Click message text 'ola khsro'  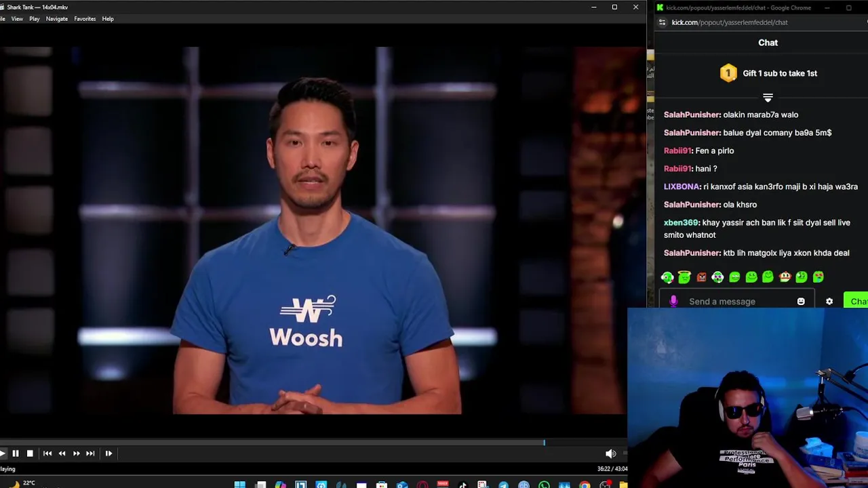[x=740, y=205]
